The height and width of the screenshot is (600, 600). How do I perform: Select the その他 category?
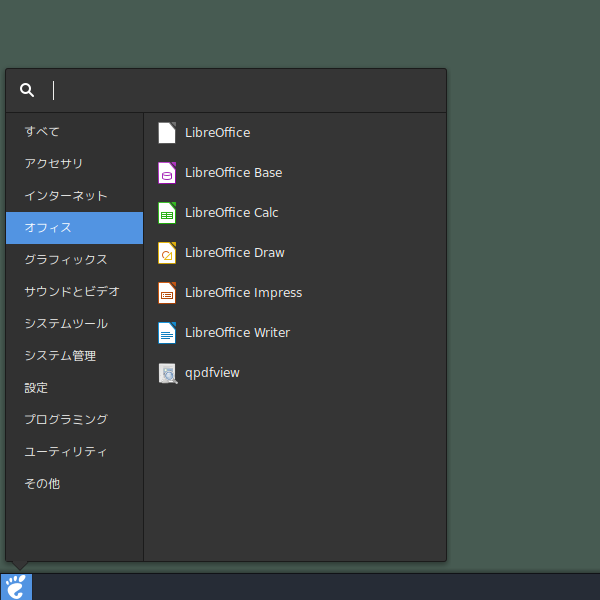click(75, 484)
